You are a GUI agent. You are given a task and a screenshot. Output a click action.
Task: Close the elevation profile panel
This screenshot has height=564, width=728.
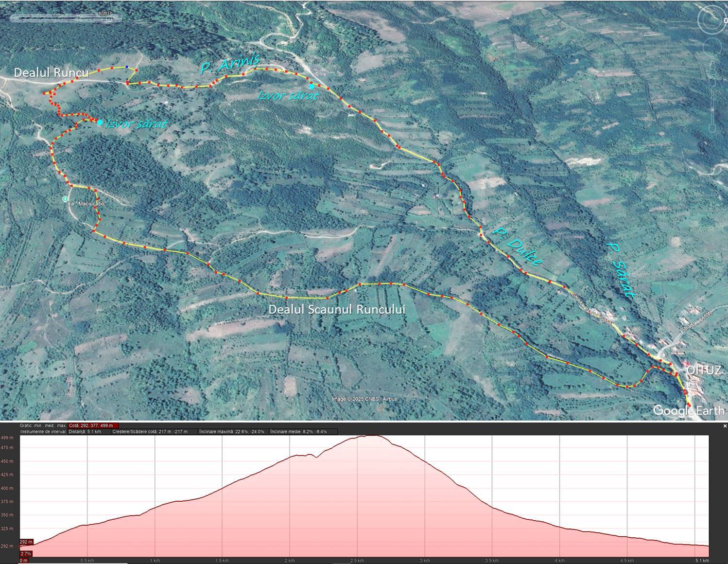click(x=725, y=426)
